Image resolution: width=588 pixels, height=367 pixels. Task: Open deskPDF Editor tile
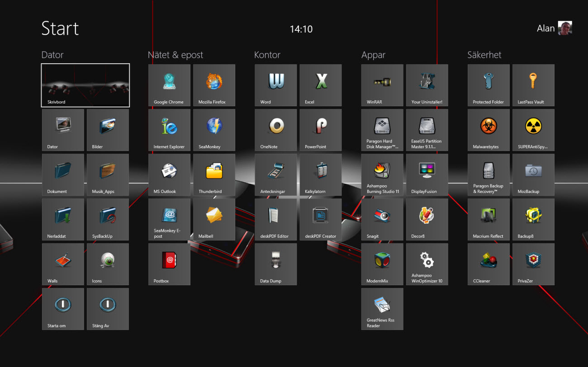point(276,219)
